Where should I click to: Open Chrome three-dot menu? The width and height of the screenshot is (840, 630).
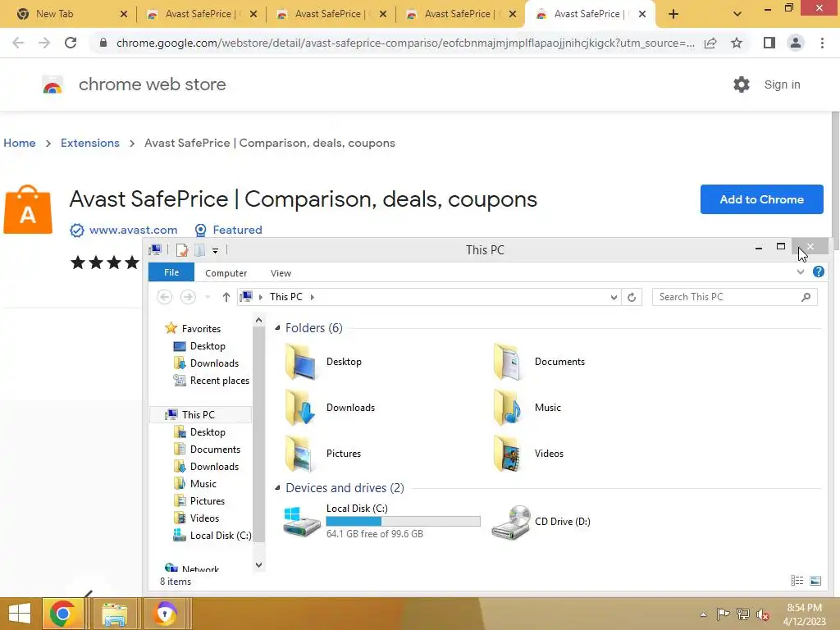point(822,43)
